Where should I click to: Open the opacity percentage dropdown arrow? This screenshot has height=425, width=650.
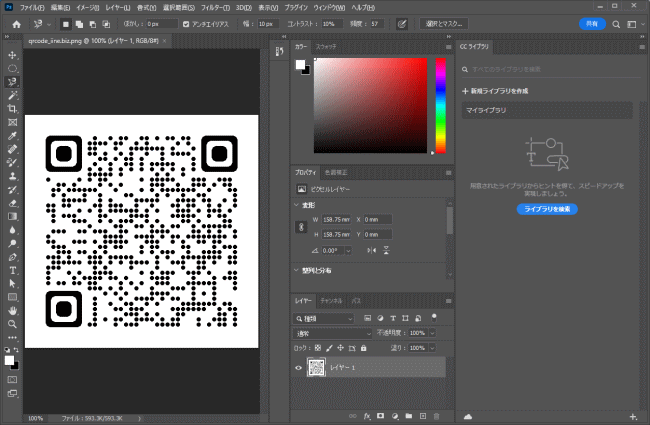coord(432,333)
